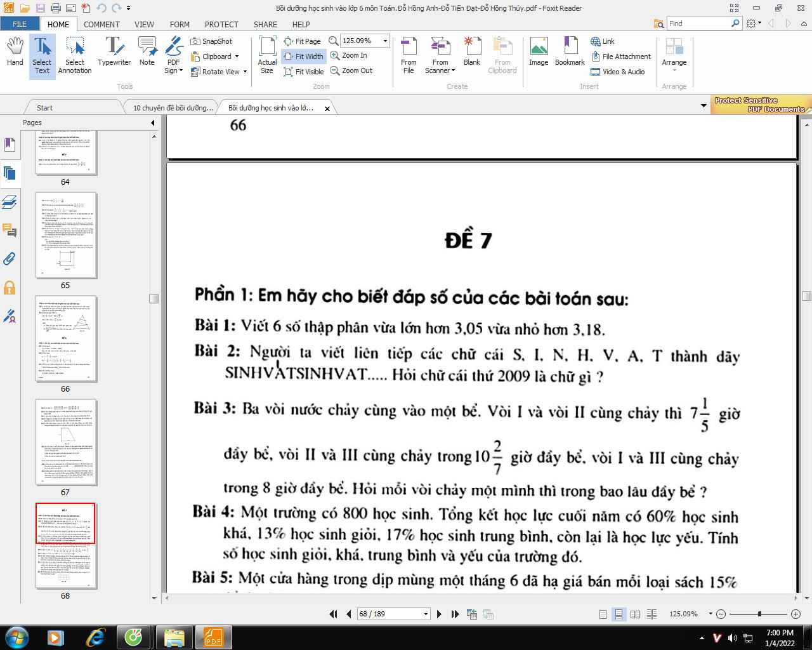The image size is (812, 650).
Task: Open the PDF Sign tool
Action: (x=173, y=56)
